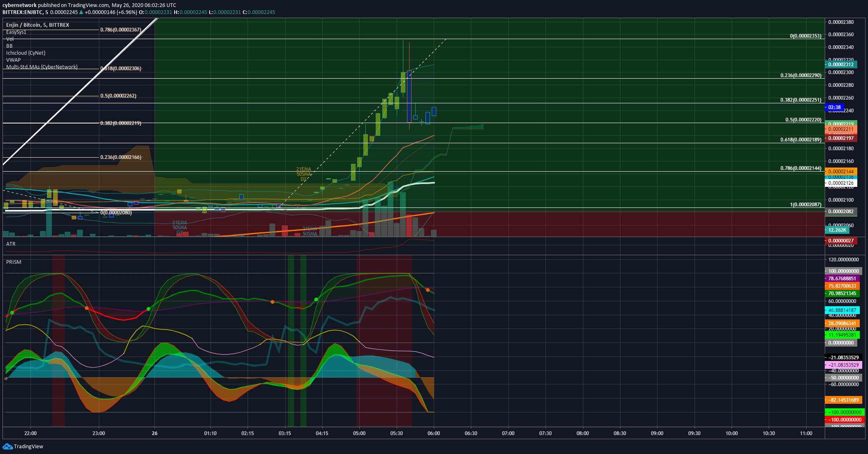This screenshot has width=868, height=454.
Task: Select the red 0.00000027 ATR value tag
Action: (841, 241)
